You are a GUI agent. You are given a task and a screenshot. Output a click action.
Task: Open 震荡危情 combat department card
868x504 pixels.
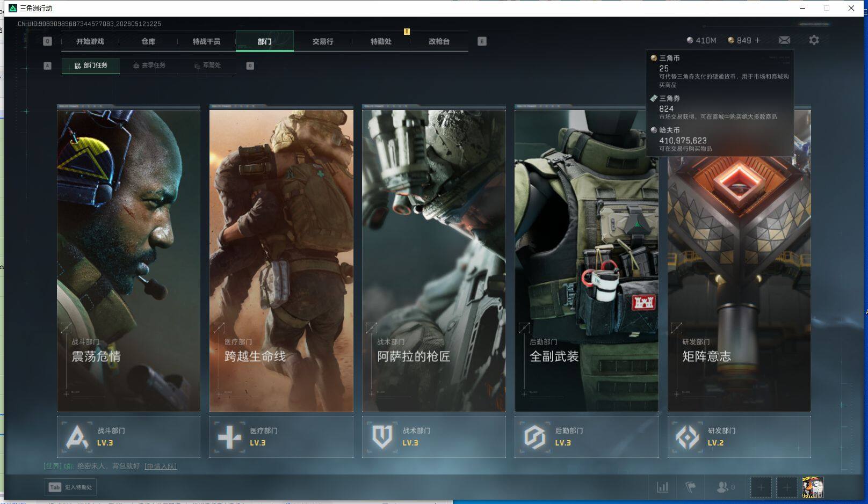tap(128, 258)
